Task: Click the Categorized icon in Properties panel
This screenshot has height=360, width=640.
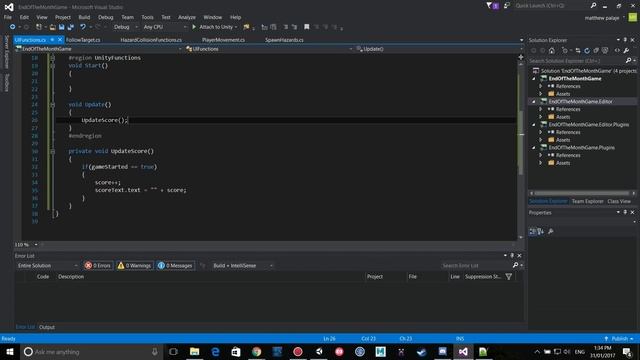Action: coord(533,231)
